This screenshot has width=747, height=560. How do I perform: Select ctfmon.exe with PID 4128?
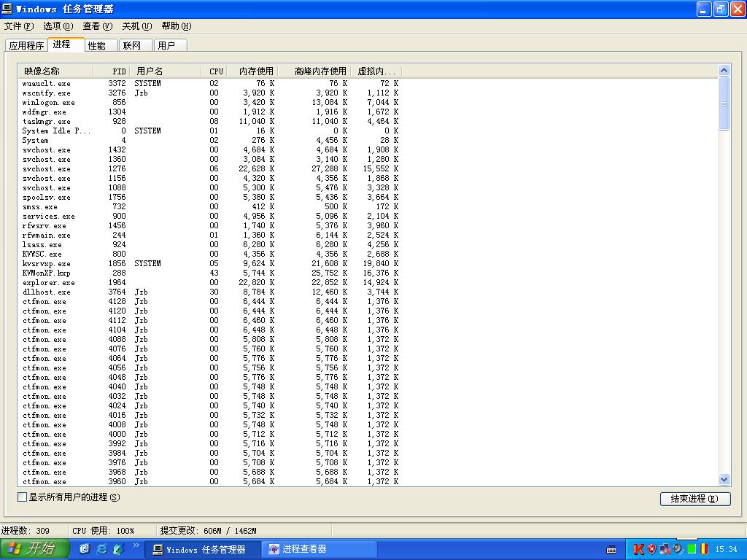pyautogui.click(x=209, y=301)
